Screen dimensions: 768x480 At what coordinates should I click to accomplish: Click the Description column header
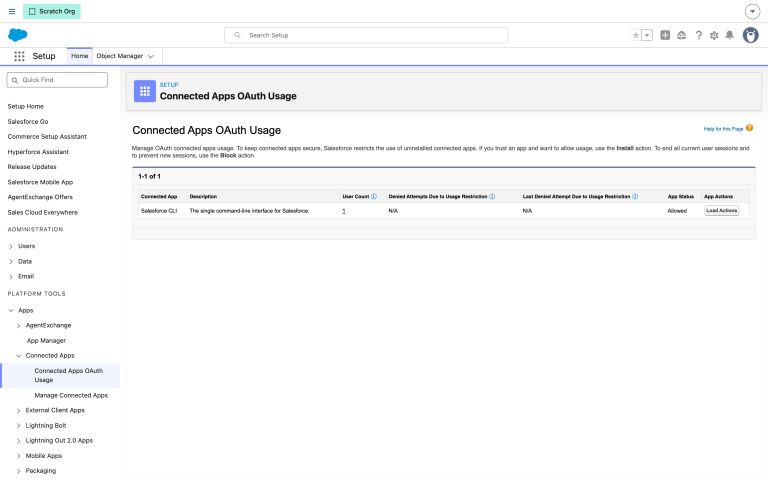click(203, 196)
